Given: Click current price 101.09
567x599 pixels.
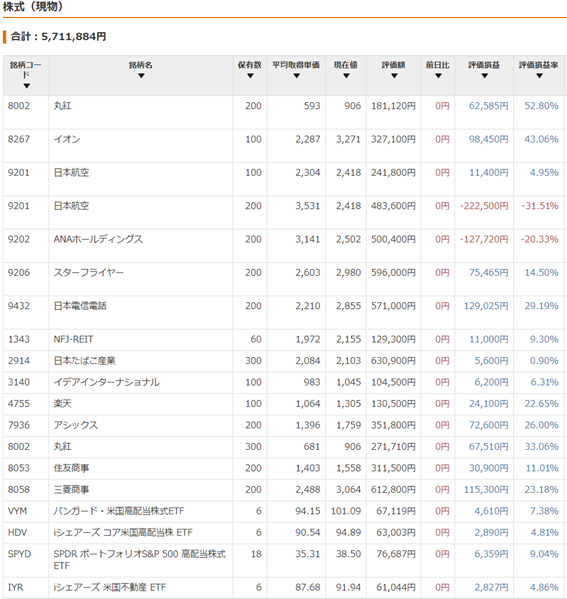Looking at the screenshot, I should coord(346,511).
